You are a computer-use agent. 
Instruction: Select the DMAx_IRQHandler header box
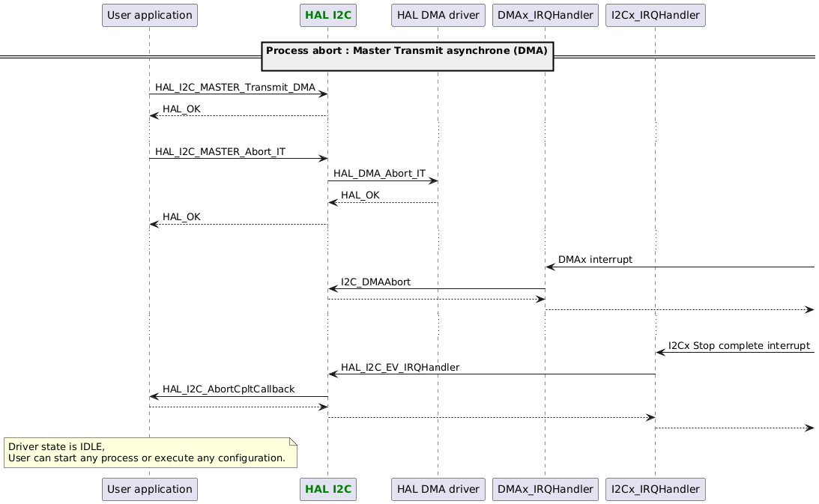tap(545, 15)
